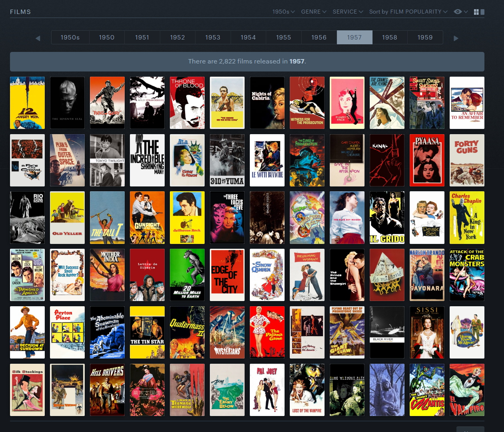The image size is (504, 432).
Task: Click the FILMS section heading
Action: click(x=20, y=12)
